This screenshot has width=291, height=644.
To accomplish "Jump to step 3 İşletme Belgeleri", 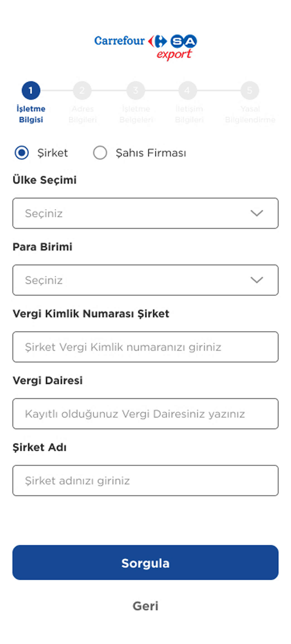I will point(136,90).
